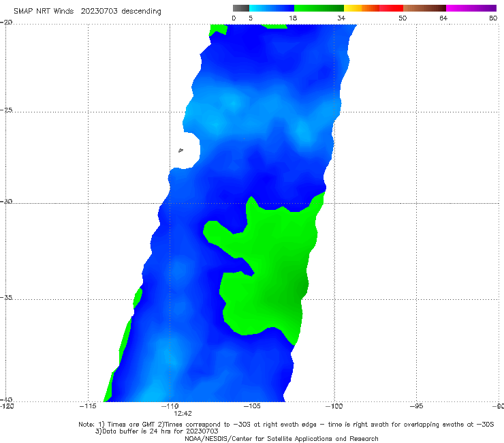
Task: Click the swath time label '12:42'
Action: 183,414
